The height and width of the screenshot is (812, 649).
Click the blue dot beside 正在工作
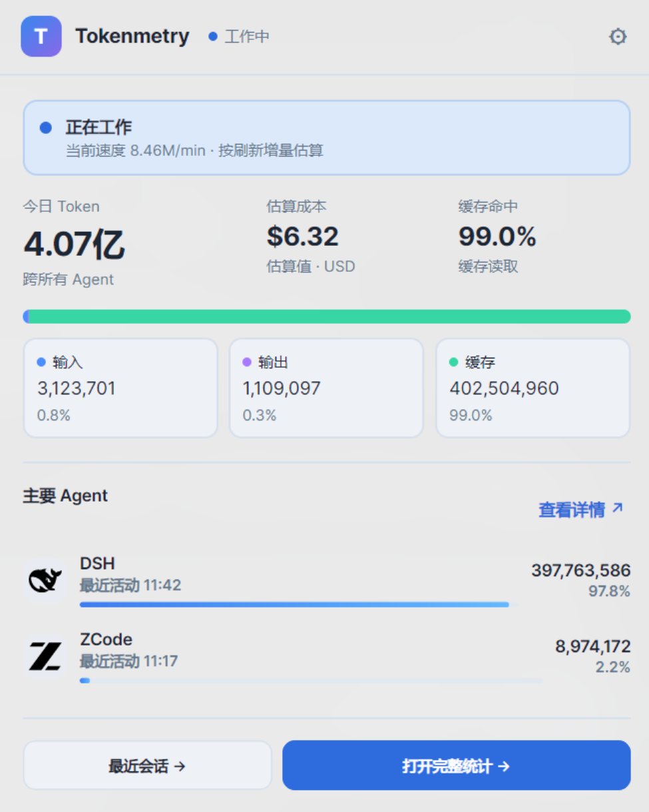46,127
